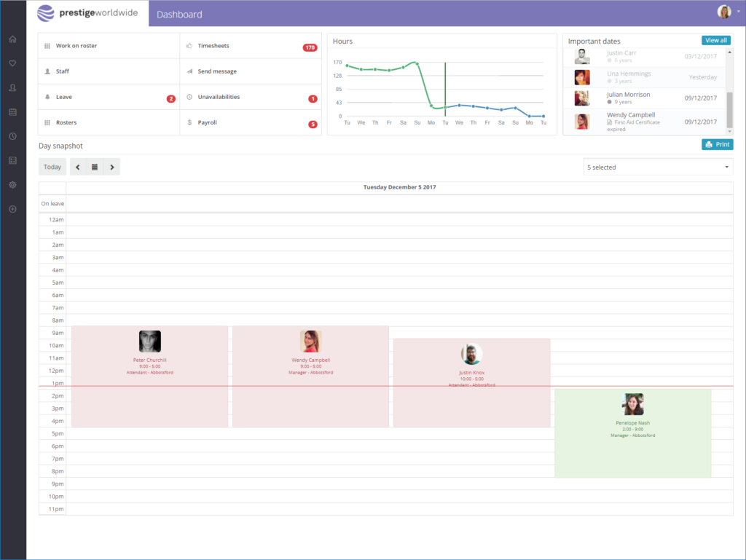Open Unavailabilities tile
Image resolution: width=746 pixels, height=560 pixels.
251,97
